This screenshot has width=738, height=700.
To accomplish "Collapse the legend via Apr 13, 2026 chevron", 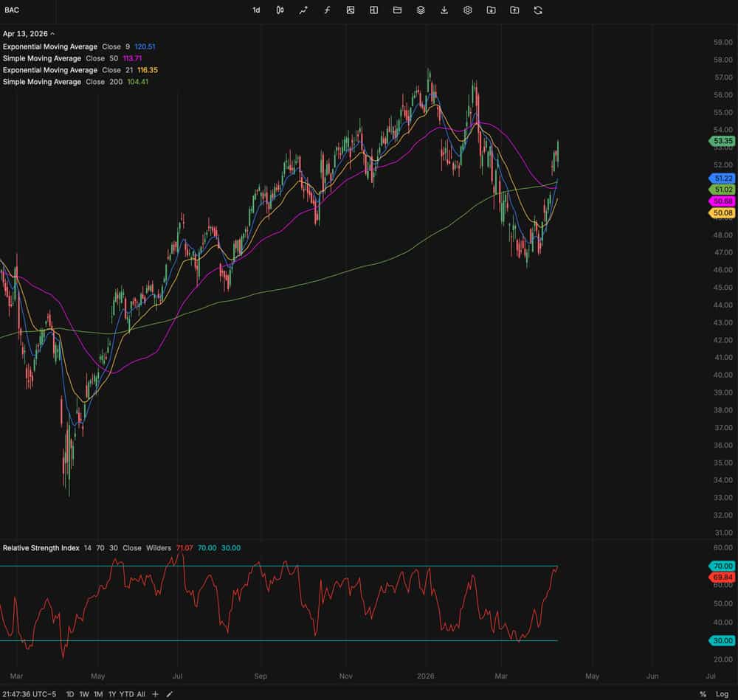I will pyautogui.click(x=52, y=34).
